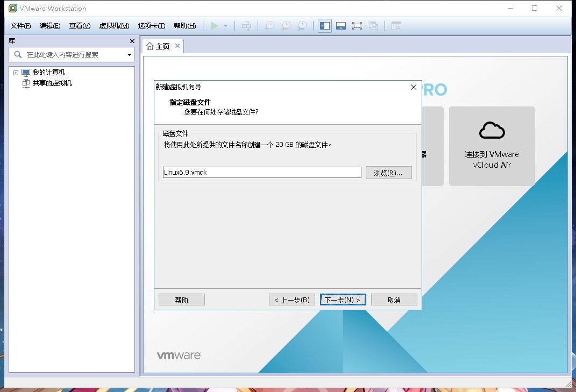The height and width of the screenshot is (392, 576).
Task: Click the send Ctrl+Alt+Del toolbar icon
Action: (x=246, y=26)
